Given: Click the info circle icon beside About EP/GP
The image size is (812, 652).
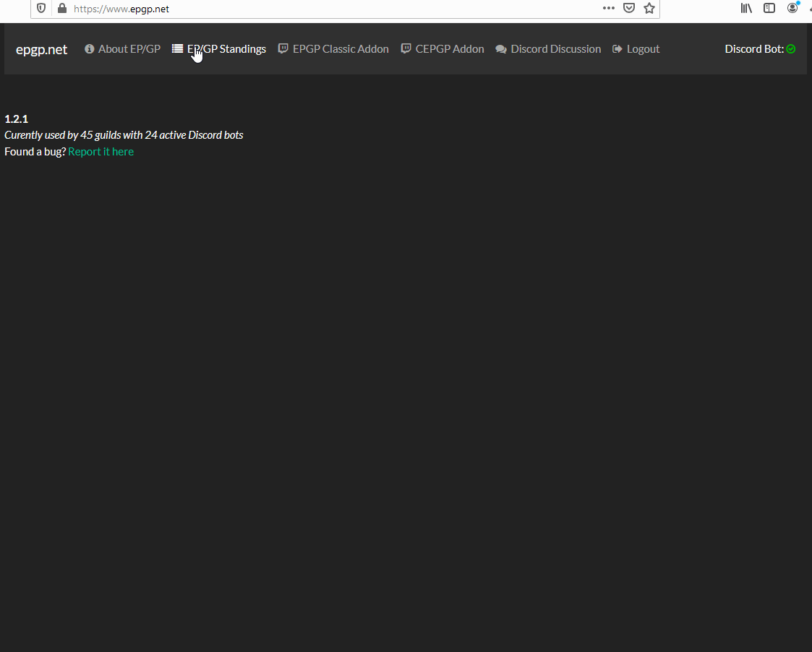Looking at the screenshot, I should click(x=90, y=49).
